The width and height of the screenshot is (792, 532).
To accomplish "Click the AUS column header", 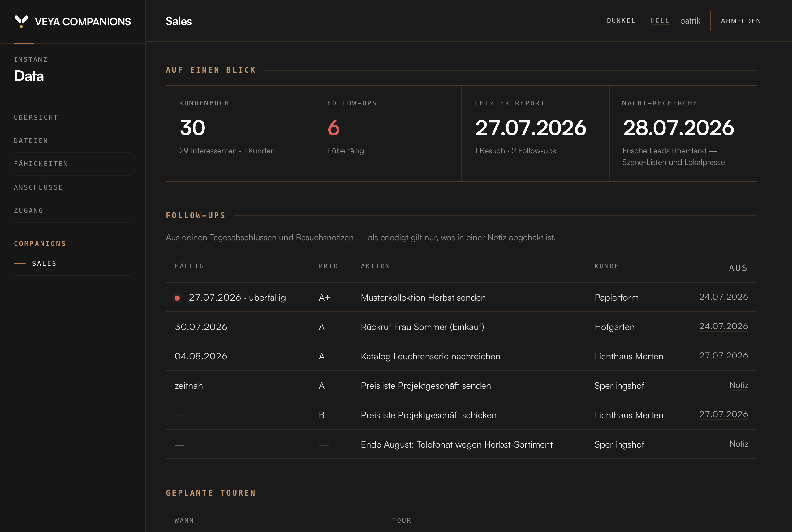I will 738,268.
